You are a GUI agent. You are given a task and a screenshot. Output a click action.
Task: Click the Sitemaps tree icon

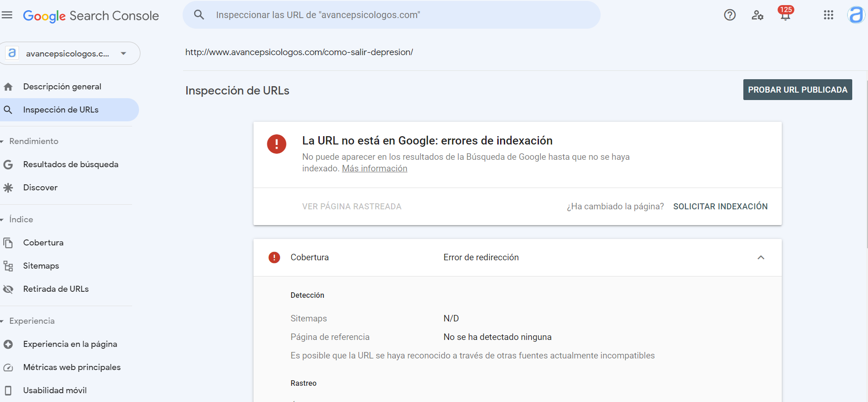tap(8, 266)
